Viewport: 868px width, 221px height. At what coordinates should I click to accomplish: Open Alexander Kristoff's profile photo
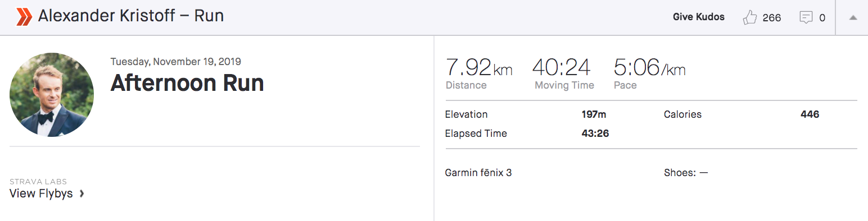point(52,95)
